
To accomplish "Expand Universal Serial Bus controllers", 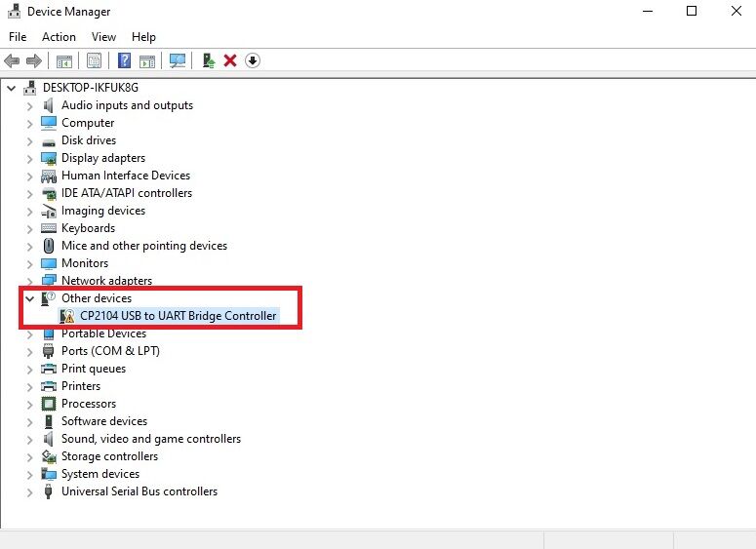I will click(29, 491).
